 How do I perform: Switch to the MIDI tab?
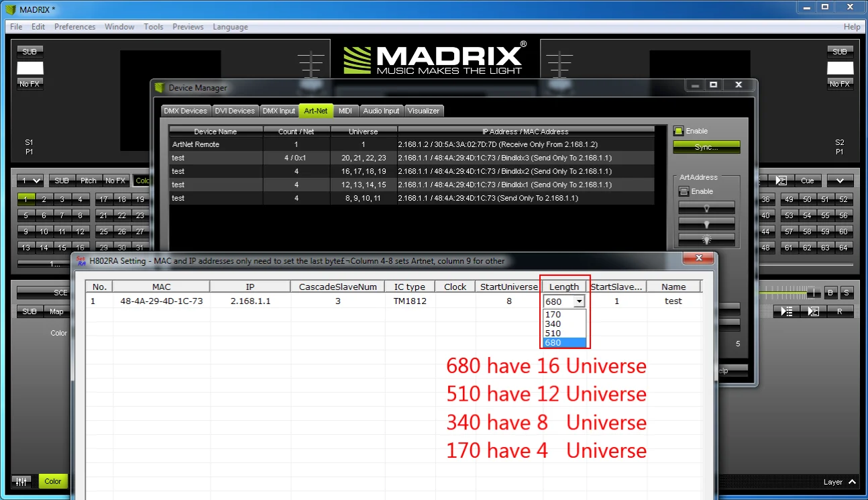[345, 111]
